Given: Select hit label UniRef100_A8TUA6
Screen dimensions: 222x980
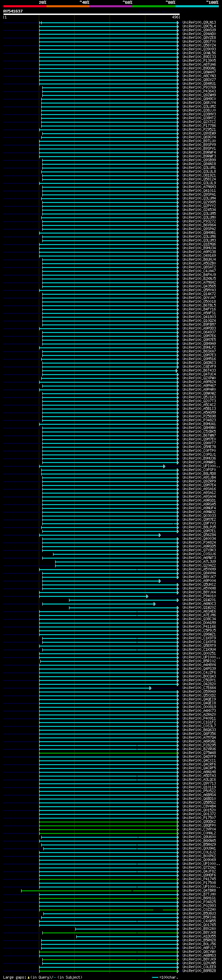Looking at the screenshot, I should (199, 65).
